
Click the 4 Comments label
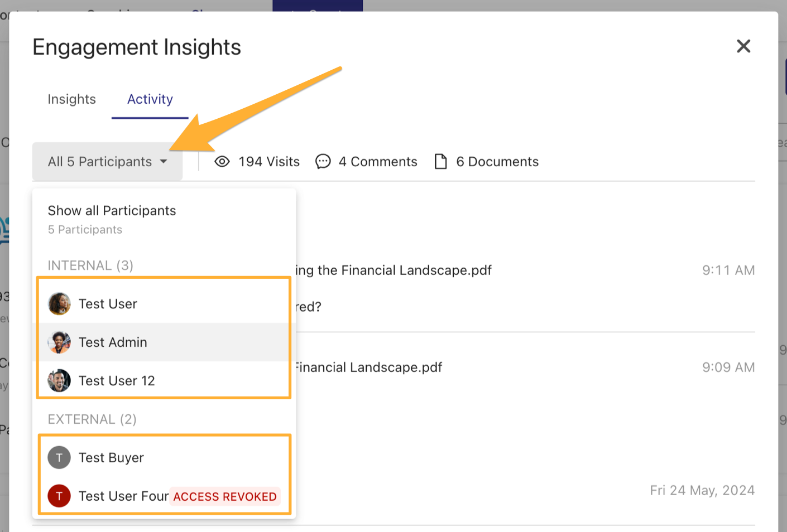pos(378,162)
